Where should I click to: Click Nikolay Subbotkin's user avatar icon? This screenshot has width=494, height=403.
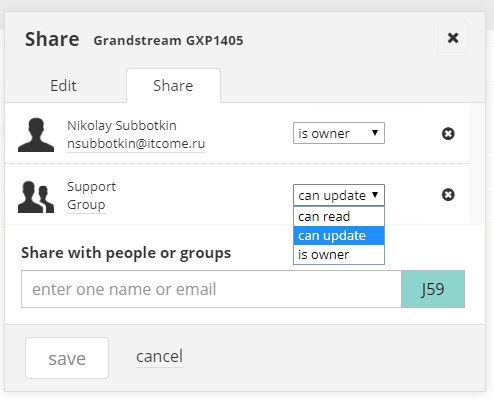pyautogui.click(x=36, y=135)
